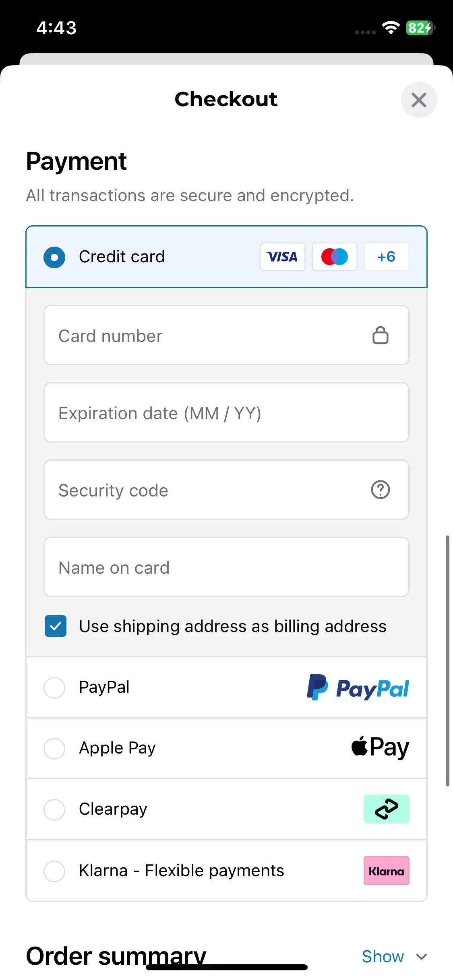Show the +6 more card types
This screenshot has width=453, height=980.
point(387,257)
